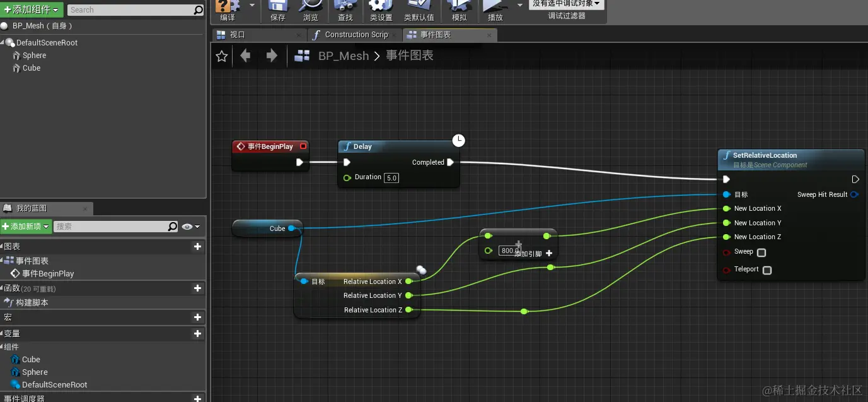The height and width of the screenshot is (402, 868).
Task: Select Construction Script (构建脚本) function
Action: pos(32,303)
